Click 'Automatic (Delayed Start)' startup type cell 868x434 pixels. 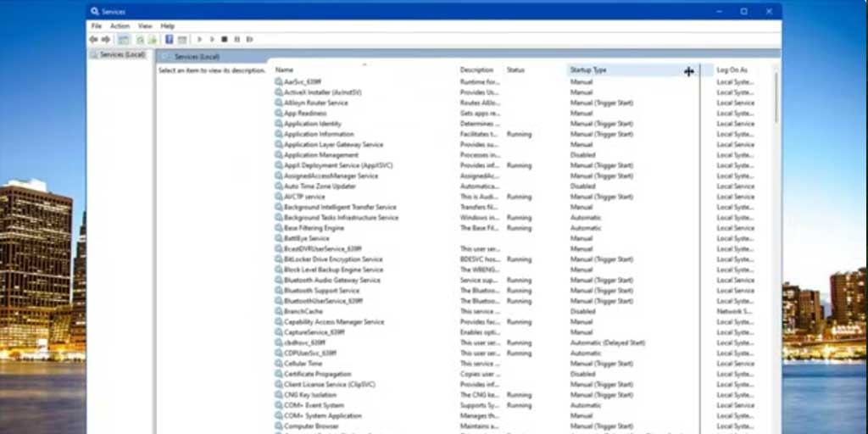608,342
